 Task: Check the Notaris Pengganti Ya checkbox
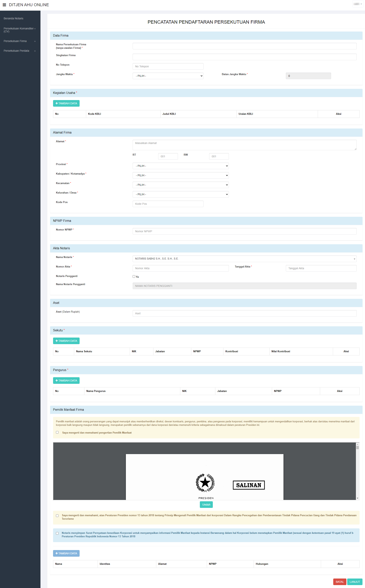pyautogui.click(x=134, y=277)
